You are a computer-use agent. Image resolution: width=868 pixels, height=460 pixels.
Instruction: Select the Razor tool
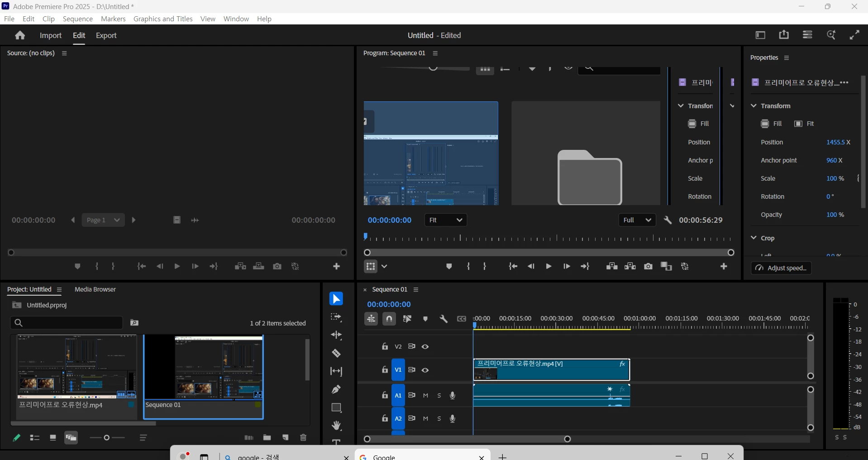point(336,353)
